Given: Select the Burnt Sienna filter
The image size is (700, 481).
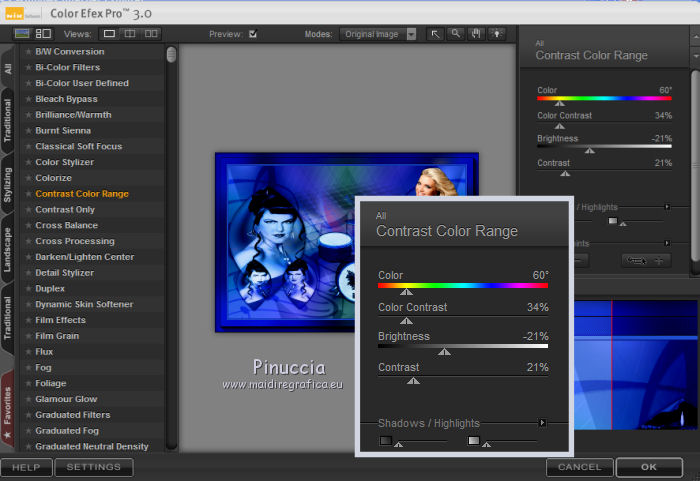Looking at the screenshot, I should point(63,131).
